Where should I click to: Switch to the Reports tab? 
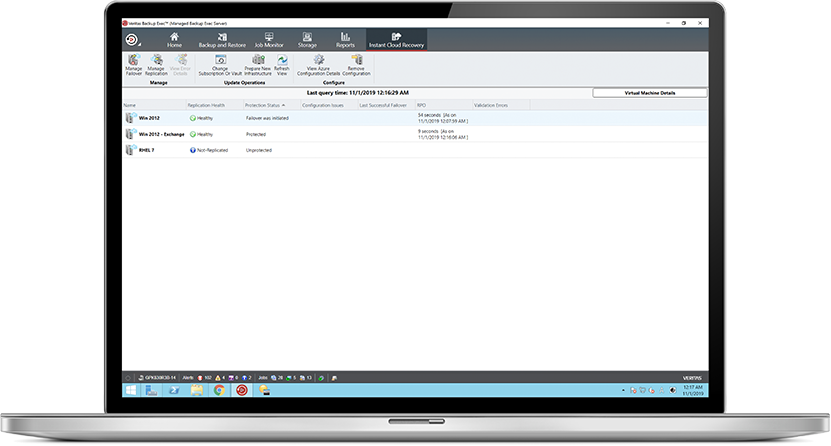345,40
